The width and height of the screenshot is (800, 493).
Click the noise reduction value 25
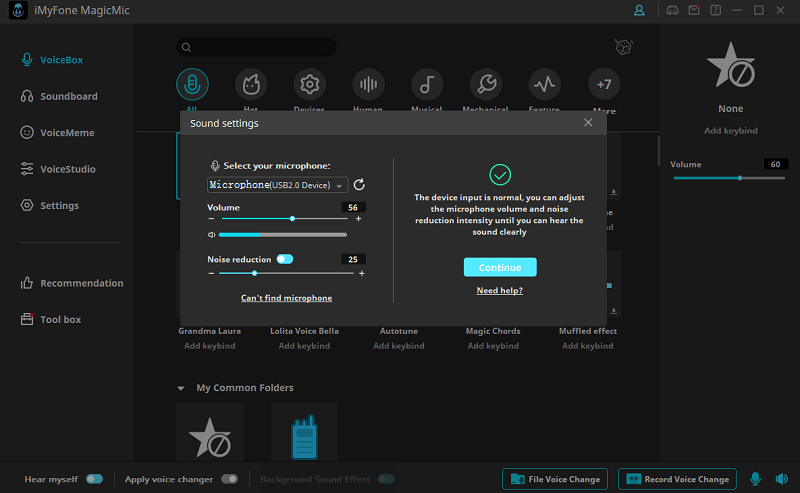[x=353, y=259]
